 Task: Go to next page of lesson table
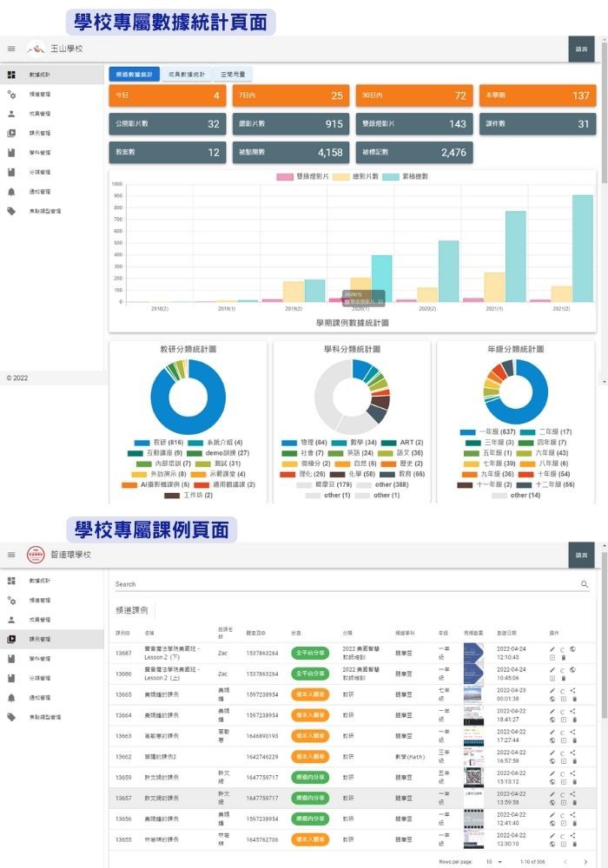[585, 860]
